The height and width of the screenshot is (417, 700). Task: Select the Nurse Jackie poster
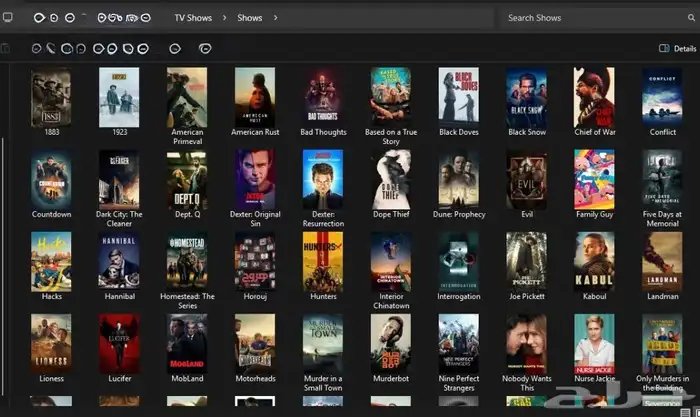594,344
